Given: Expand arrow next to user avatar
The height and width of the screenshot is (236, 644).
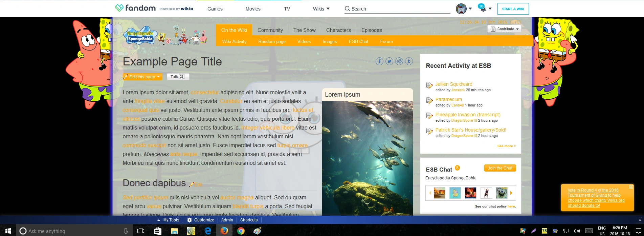Looking at the screenshot, I should [x=470, y=9].
